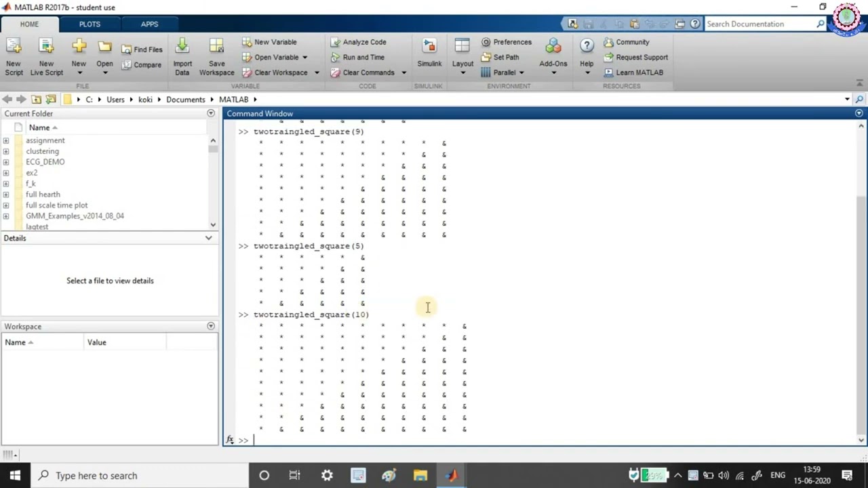Switch to the HOME tab
Screen dimensions: 868x488
pyautogui.click(x=29, y=24)
